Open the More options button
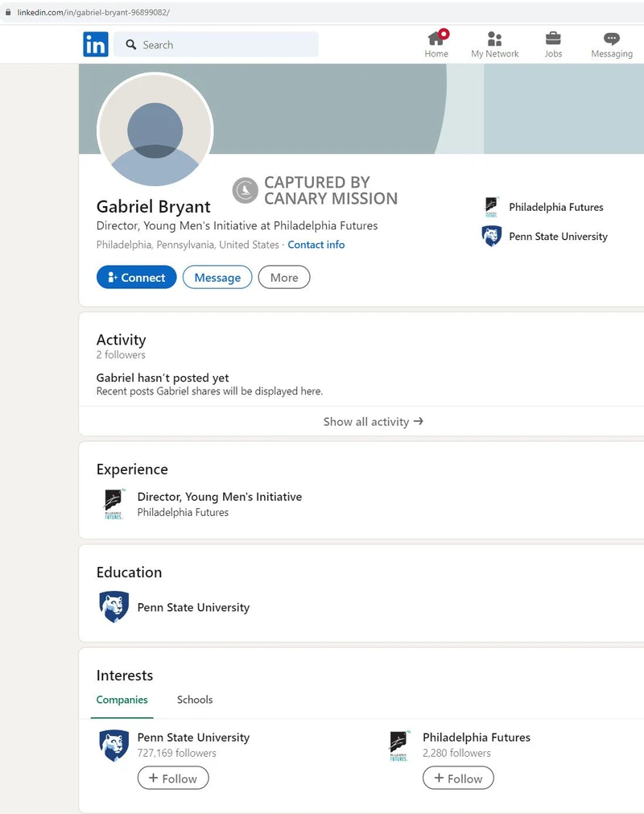The height and width of the screenshot is (814, 644). click(x=284, y=277)
